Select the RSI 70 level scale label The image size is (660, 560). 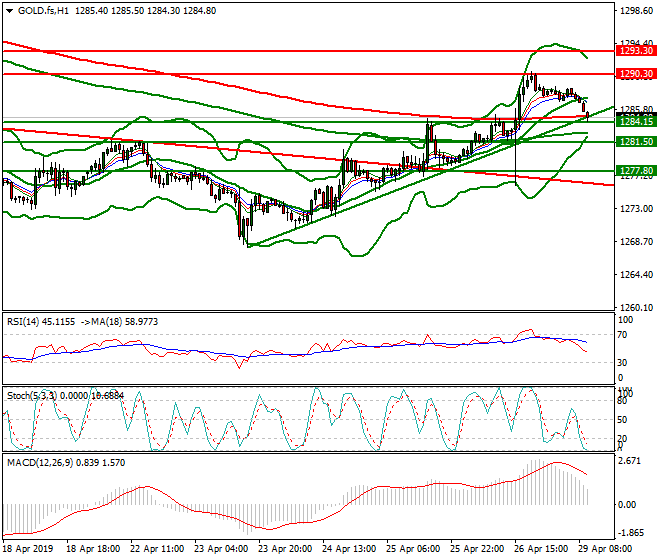[x=622, y=335]
